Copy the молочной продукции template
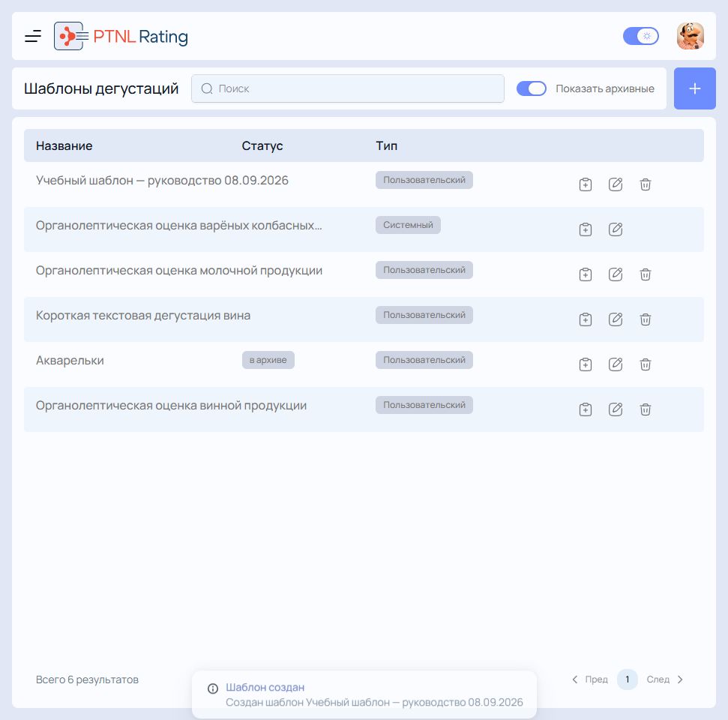This screenshot has width=728, height=720. (586, 274)
